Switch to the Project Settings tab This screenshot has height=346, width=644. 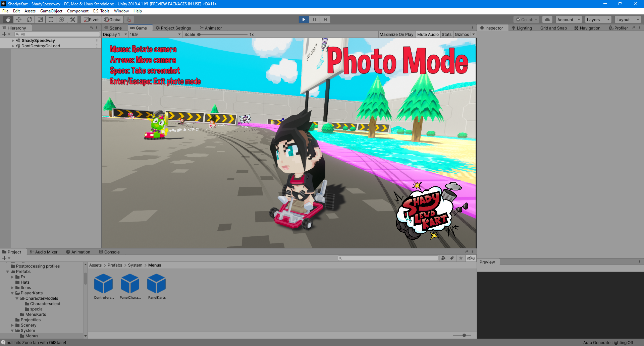tap(173, 28)
